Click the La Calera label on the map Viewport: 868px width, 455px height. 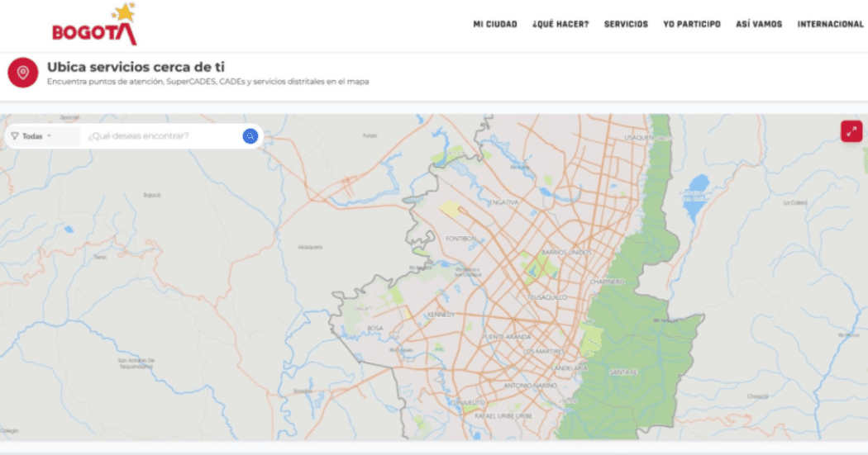point(795,203)
